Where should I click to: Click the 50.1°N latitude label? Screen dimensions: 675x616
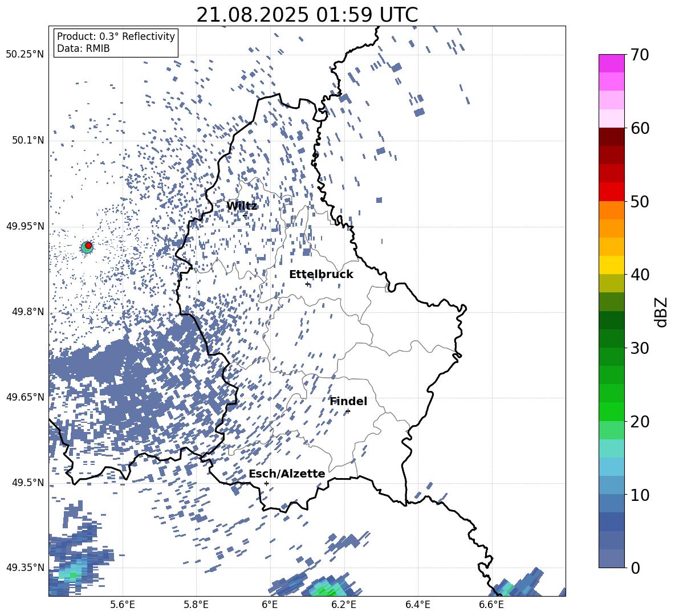click(x=28, y=140)
